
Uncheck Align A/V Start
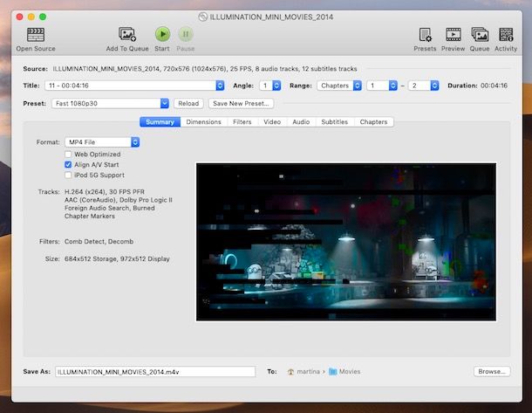tap(68, 165)
